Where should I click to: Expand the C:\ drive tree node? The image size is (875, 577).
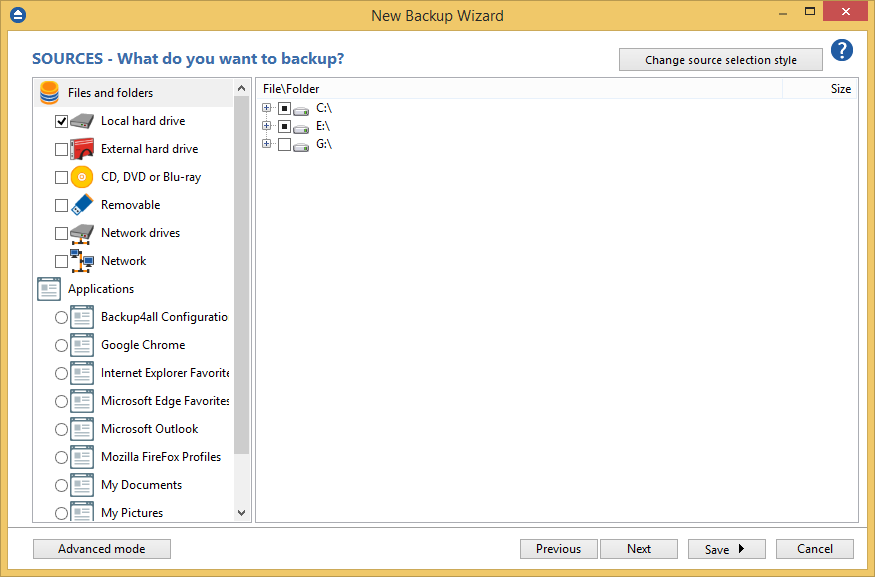266,108
